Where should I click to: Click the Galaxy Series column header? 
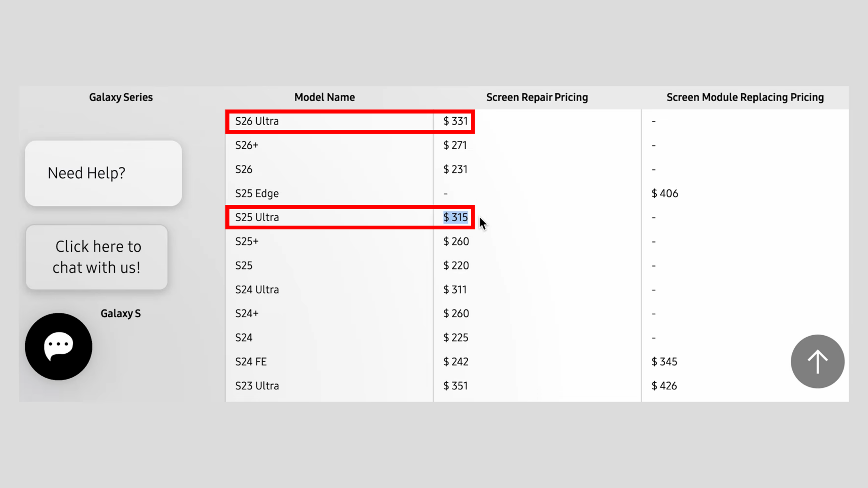pos(120,97)
